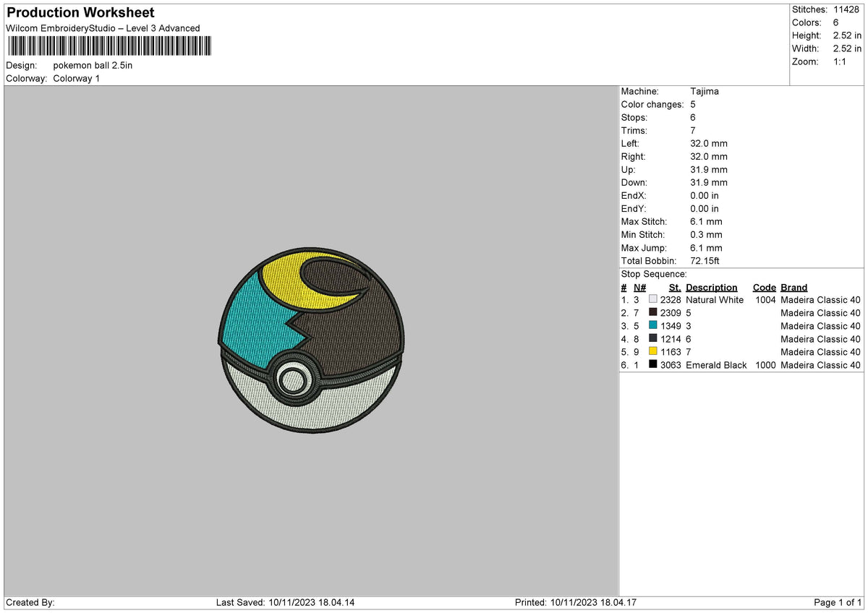Click the 'Emerald Black' description text
Screen dimensions: 868x613
716,364
